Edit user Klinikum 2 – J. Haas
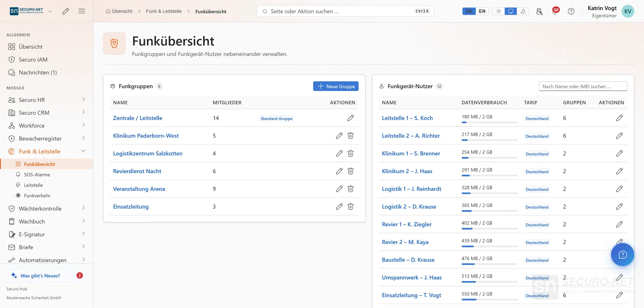This screenshot has width=644, height=308. click(619, 171)
